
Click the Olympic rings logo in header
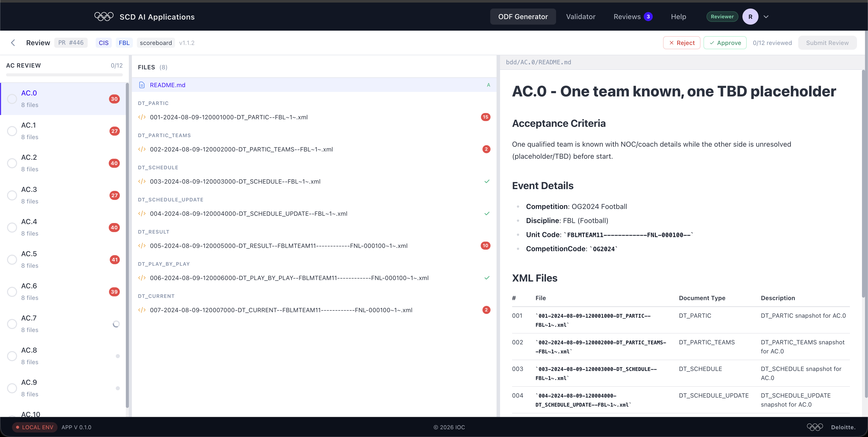104,17
